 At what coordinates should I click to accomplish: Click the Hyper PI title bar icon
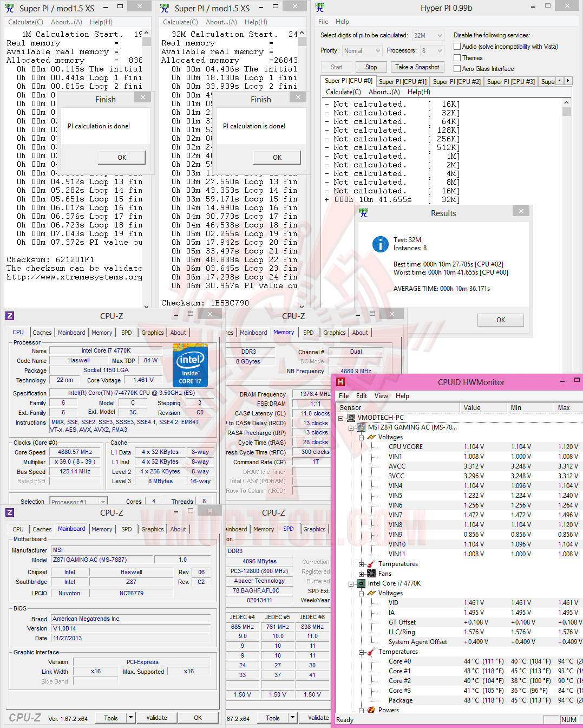[x=320, y=8]
